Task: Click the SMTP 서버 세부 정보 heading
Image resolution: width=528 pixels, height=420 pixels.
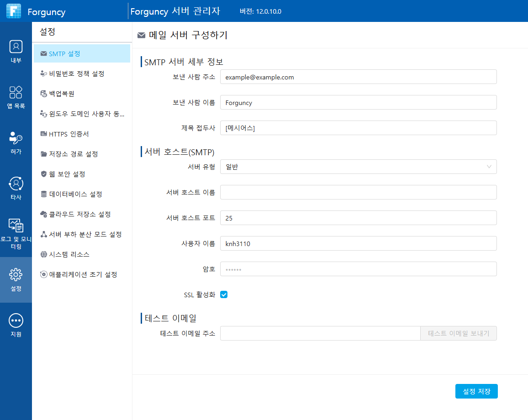Action: tap(184, 62)
